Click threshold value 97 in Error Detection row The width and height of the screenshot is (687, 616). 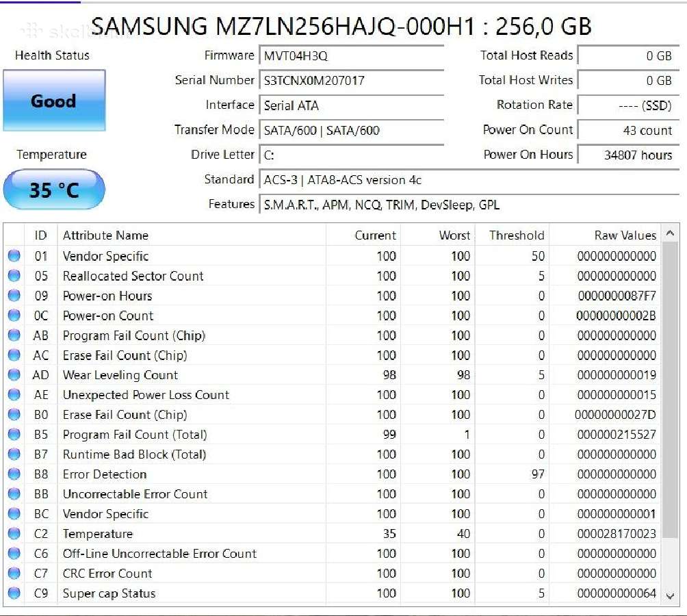tap(538, 474)
